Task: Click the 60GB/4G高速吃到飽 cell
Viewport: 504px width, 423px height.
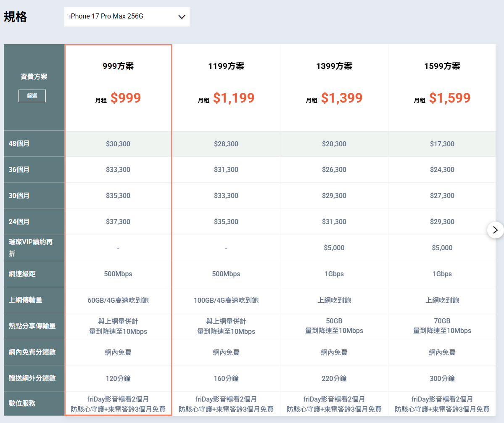Action: [118, 300]
